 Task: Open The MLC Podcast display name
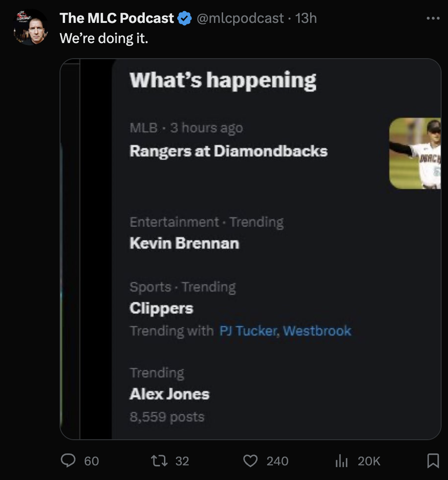click(117, 18)
